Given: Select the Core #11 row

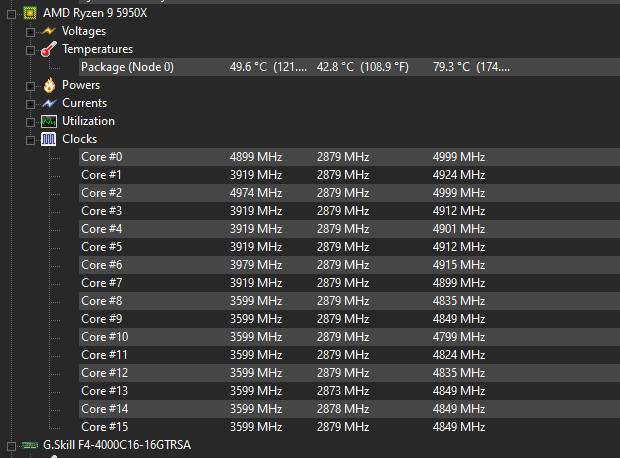Looking at the screenshot, I should tap(350, 355).
